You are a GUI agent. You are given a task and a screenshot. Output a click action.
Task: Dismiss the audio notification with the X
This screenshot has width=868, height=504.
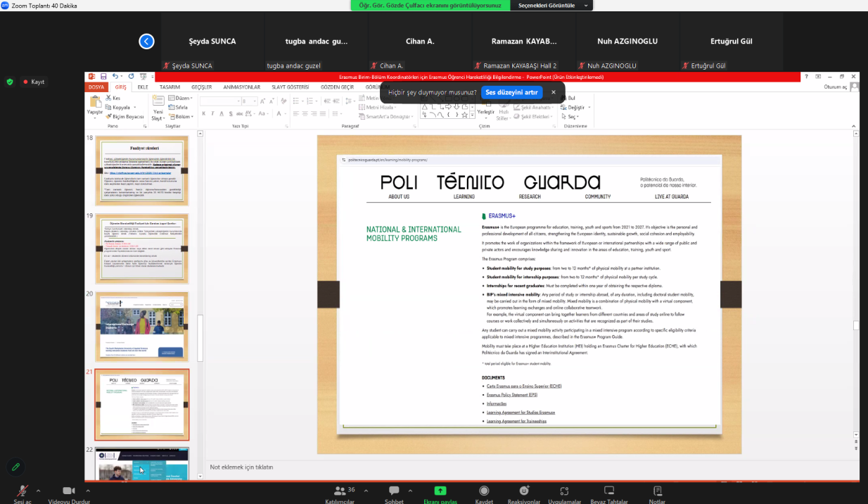click(x=553, y=92)
